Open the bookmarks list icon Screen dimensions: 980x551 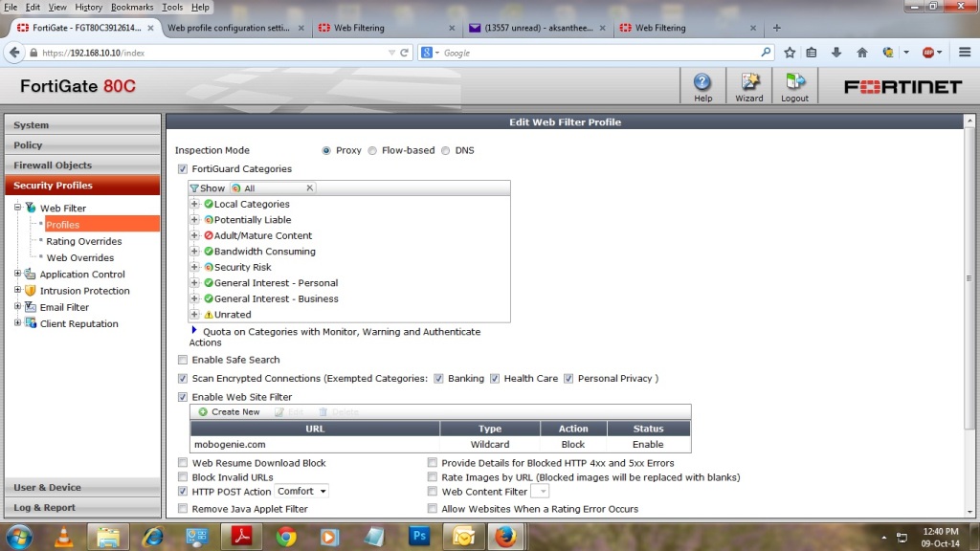(812, 53)
